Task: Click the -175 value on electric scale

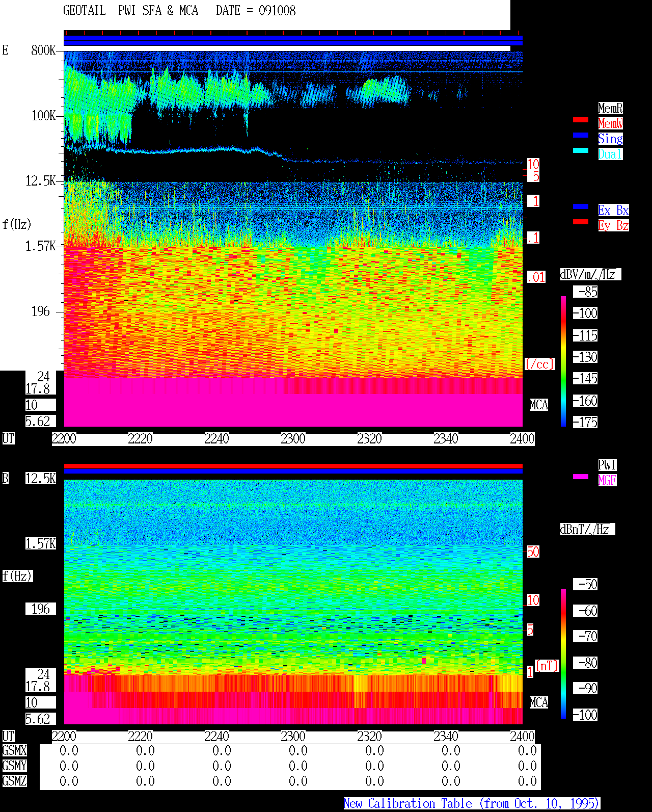Action: [x=585, y=423]
